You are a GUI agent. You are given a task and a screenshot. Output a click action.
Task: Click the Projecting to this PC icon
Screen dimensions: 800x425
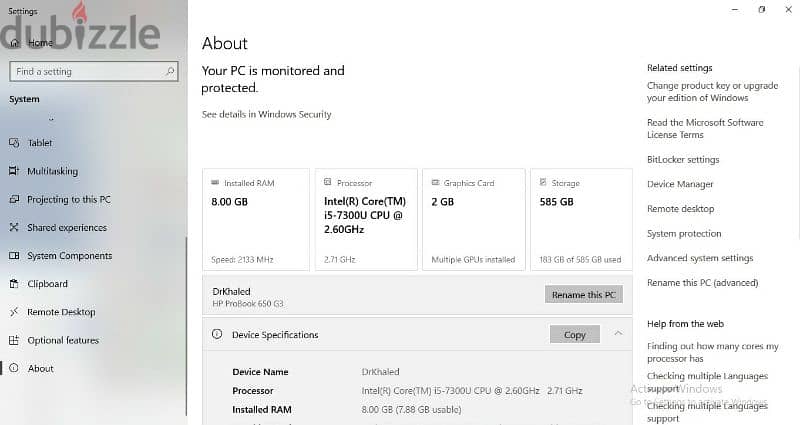tap(14, 199)
